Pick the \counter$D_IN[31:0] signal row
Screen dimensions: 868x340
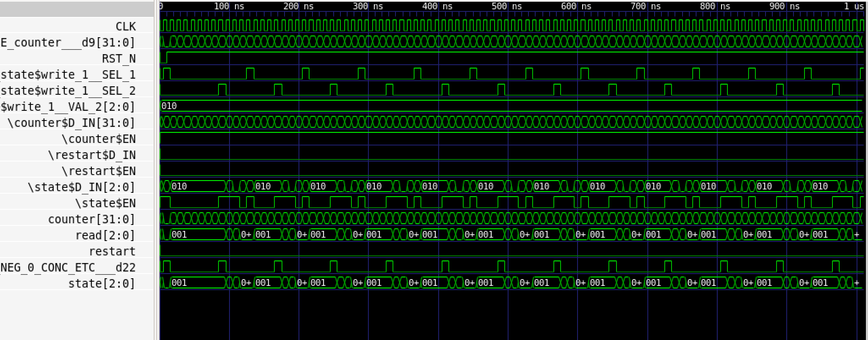(71, 123)
